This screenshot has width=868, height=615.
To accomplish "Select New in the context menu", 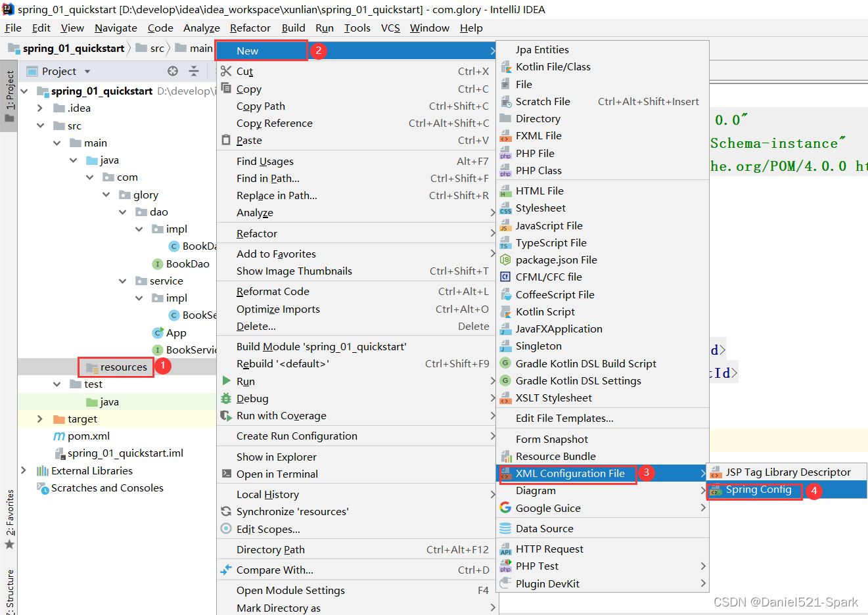I will click(x=356, y=51).
